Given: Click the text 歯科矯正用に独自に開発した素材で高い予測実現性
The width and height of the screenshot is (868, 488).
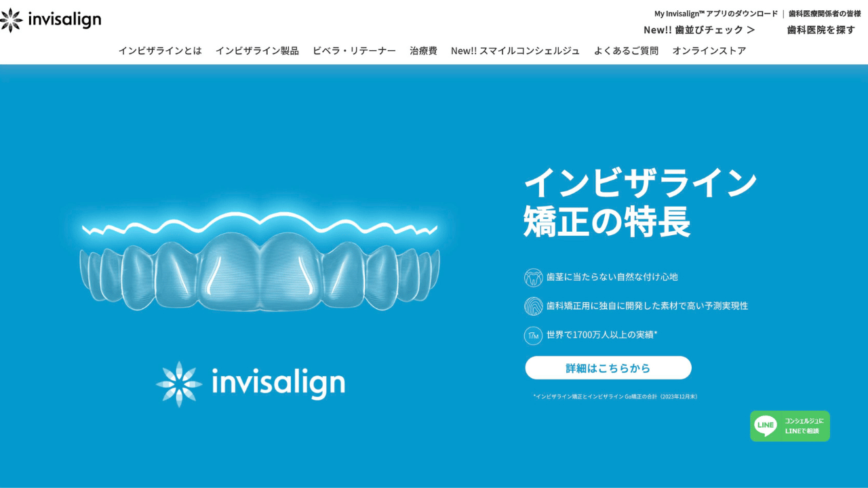Looking at the screenshot, I should (x=648, y=306).
